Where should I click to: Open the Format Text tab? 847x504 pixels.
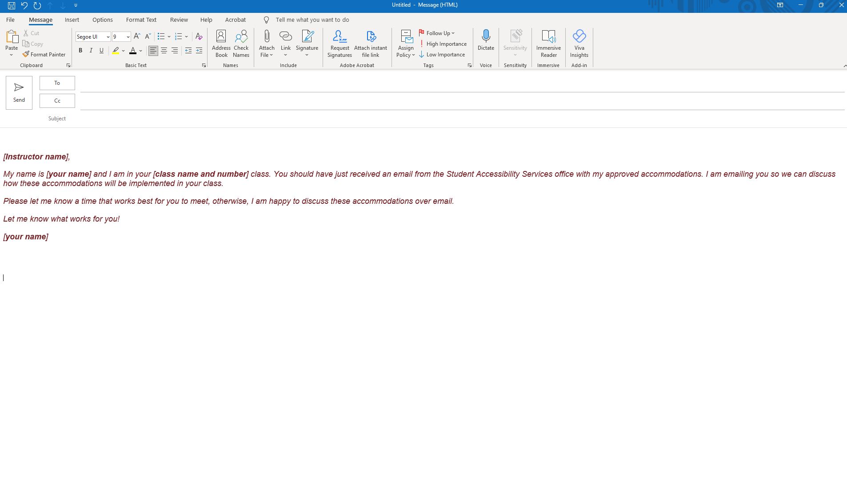click(141, 20)
